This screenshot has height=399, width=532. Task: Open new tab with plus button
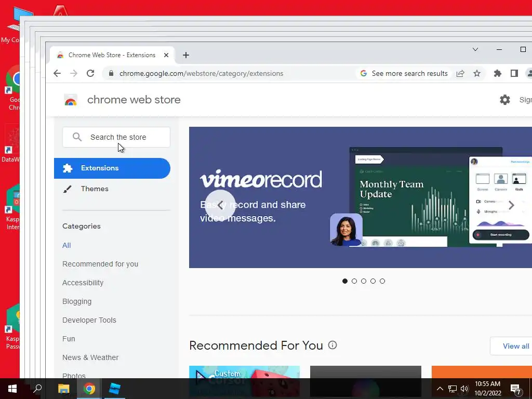click(186, 55)
